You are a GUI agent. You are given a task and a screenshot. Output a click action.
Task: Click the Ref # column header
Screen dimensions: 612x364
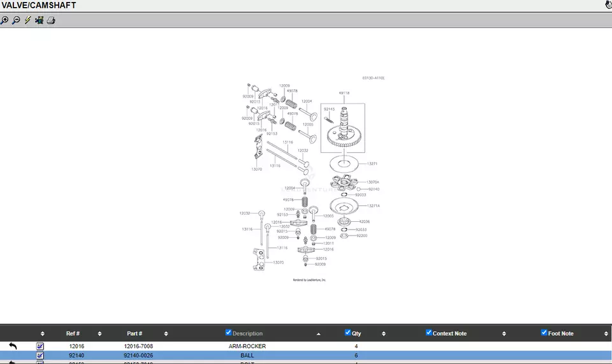pos(73,333)
